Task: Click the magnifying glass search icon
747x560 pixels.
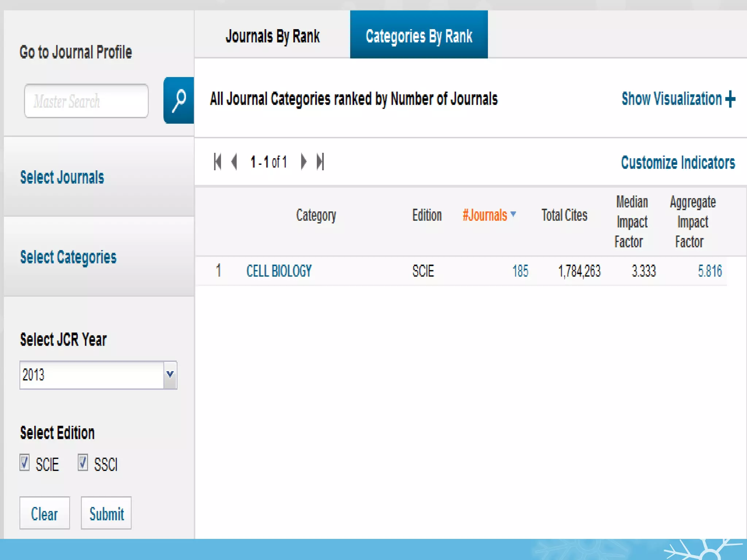Action: [179, 100]
